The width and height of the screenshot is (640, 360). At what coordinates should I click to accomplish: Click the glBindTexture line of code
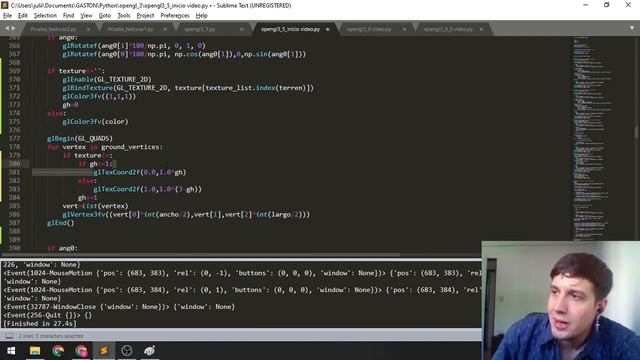[x=188, y=88]
